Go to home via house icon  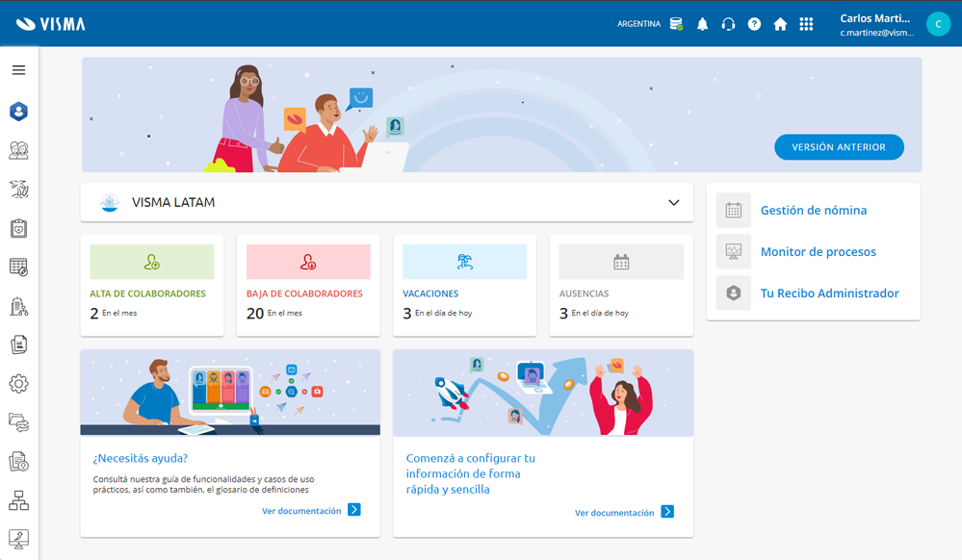(780, 24)
